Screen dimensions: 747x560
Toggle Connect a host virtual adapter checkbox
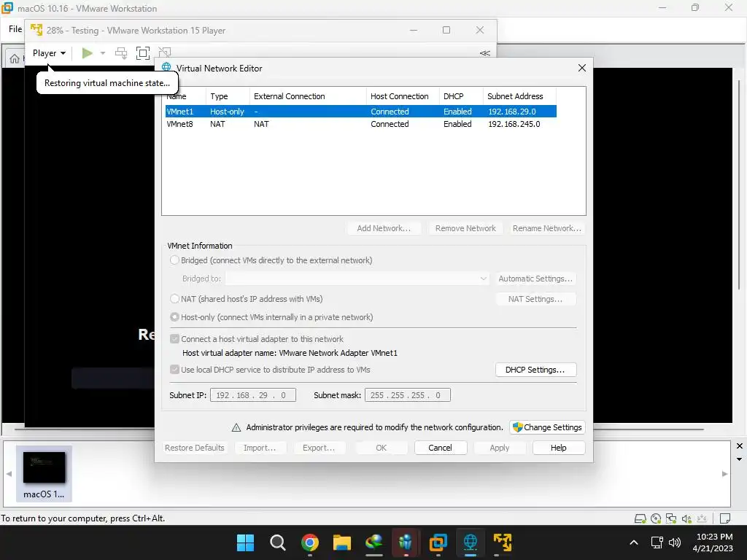[174, 339]
